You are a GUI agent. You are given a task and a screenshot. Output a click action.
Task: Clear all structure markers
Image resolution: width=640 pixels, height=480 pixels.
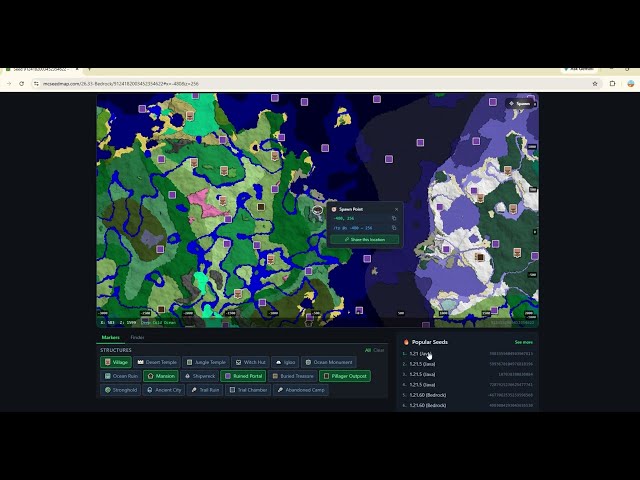pos(379,350)
